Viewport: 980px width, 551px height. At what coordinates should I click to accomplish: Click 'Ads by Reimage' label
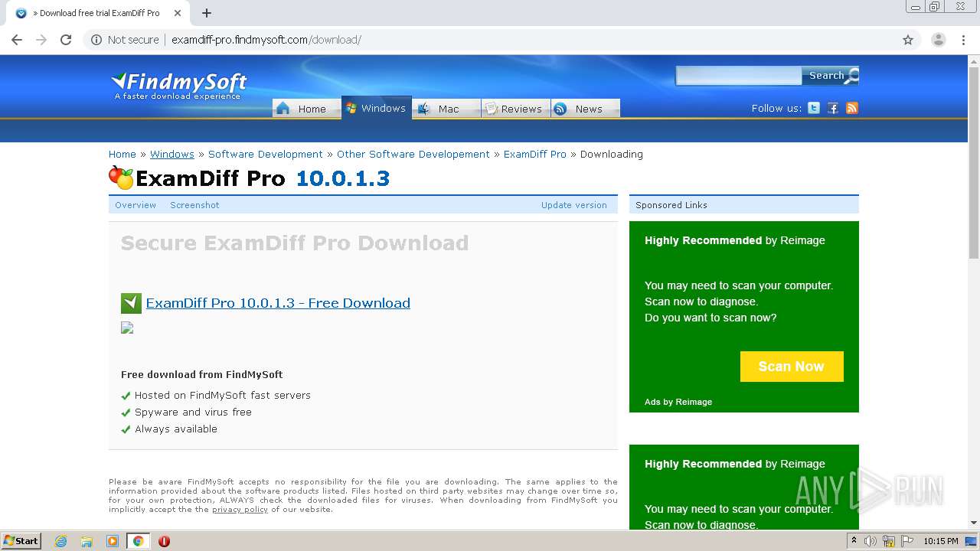678,402
